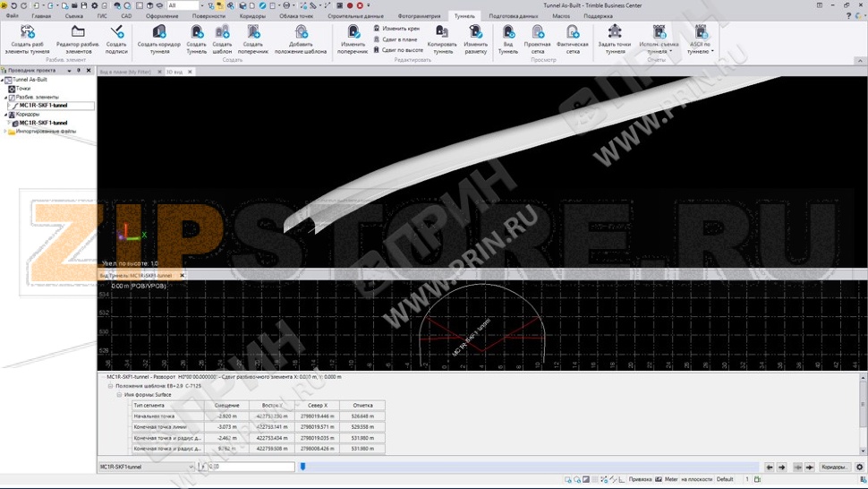Open the MC1R-SKF1-tunnel dropdown at bottom

point(191,468)
